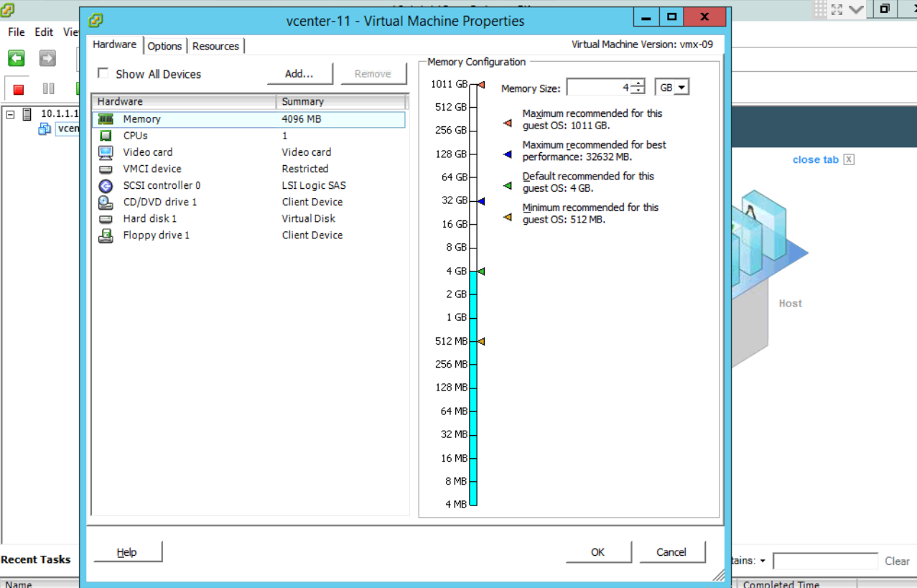The width and height of the screenshot is (917, 588).
Task: Click the Add button to add hardware
Action: click(x=299, y=73)
